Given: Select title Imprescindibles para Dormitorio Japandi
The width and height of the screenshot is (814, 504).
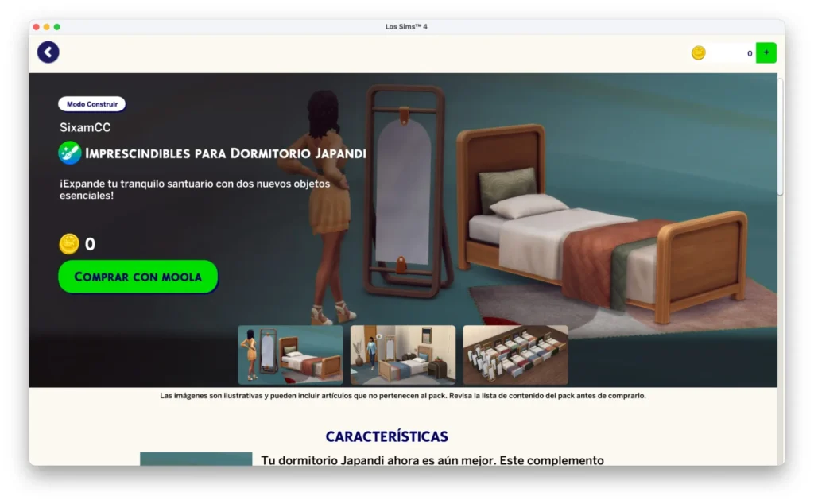Looking at the screenshot, I should [225, 153].
